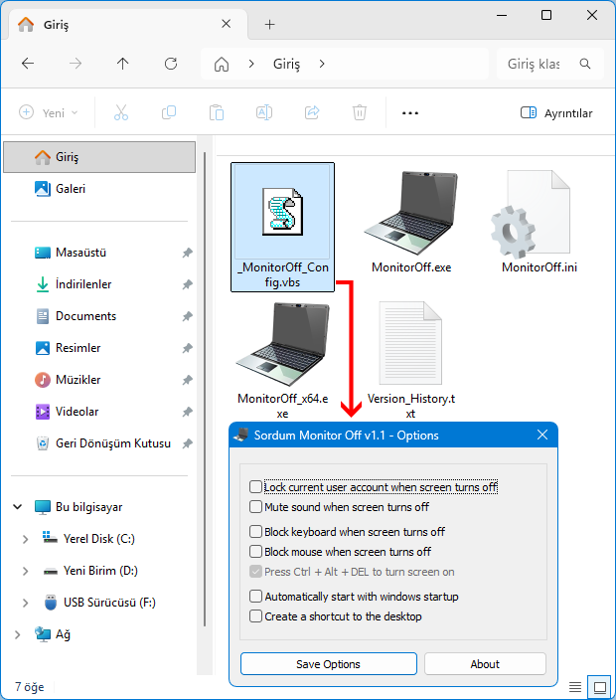
Task: Add a new tab with plus button
Action: (x=269, y=25)
